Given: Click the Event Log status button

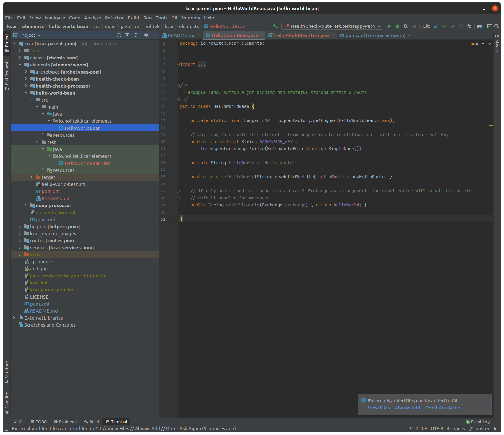Looking at the screenshot, I should point(478,422).
